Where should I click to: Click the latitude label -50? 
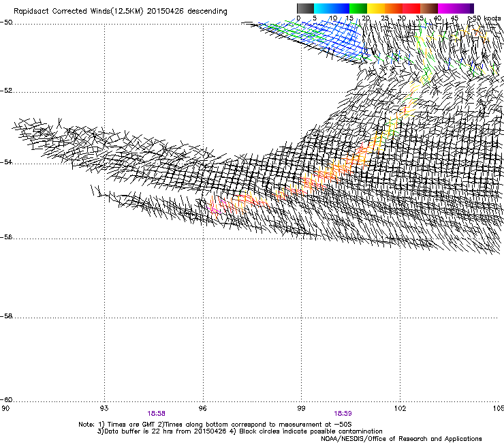point(6,22)
